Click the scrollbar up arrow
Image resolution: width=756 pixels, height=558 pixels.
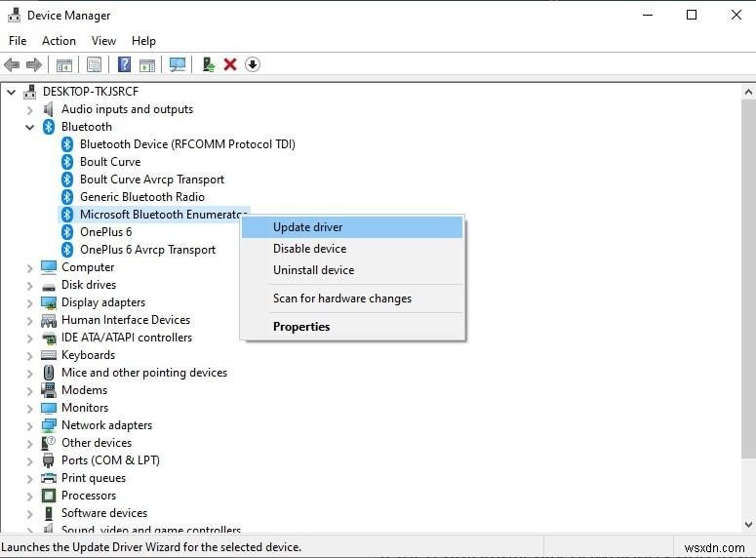[748, 92]
